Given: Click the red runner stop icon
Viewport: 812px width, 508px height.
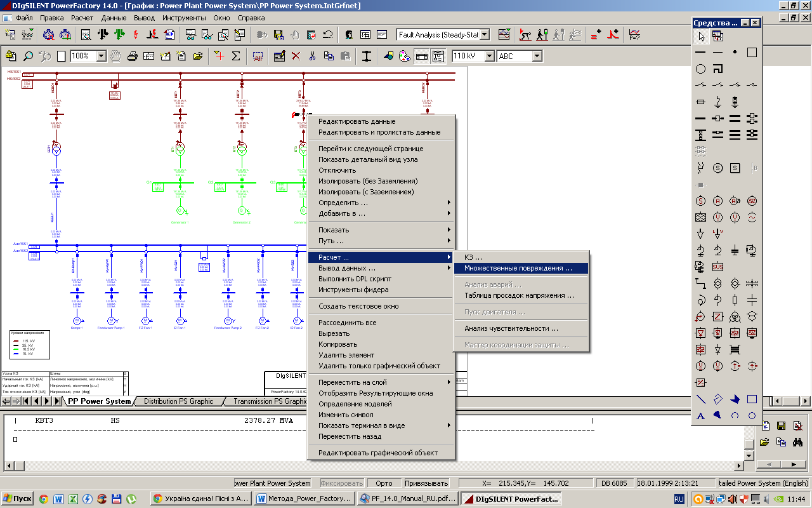Looking at the screenshot, I should 526,34.
